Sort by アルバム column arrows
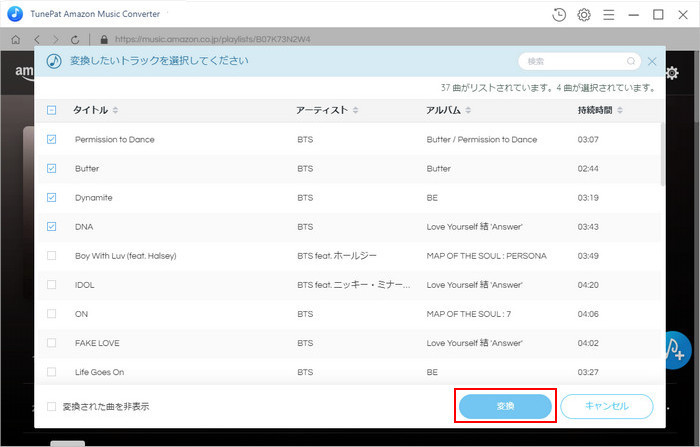 click(x=468, y=110)
